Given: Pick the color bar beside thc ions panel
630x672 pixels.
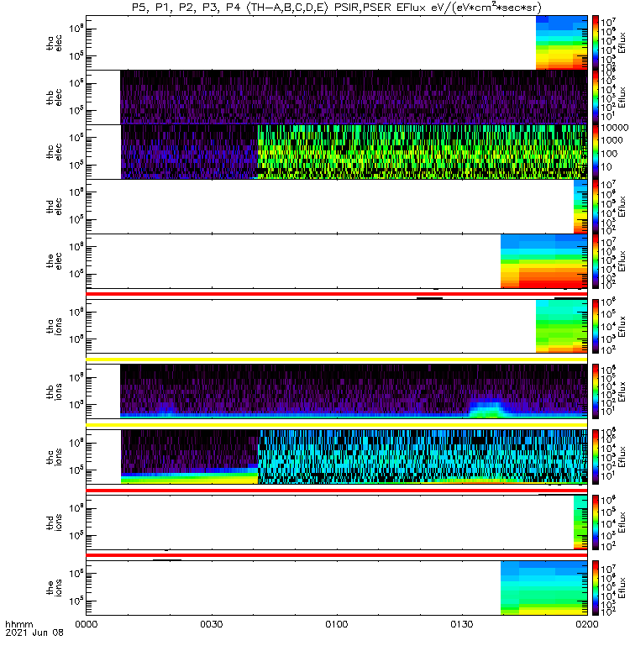Looking at the screenshot, I should pyautogui.click(x=596, y=457).
